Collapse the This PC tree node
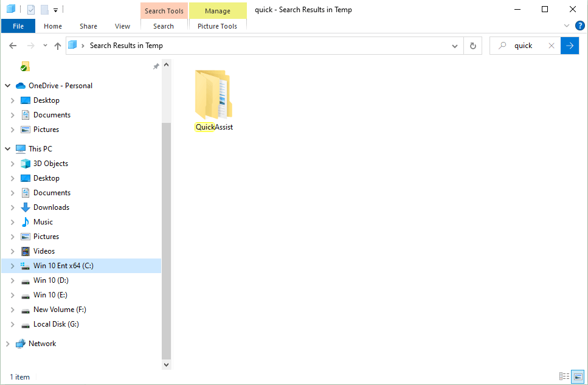Image resolution: width=588 pixels, height=385 pixels. point(8,149)
